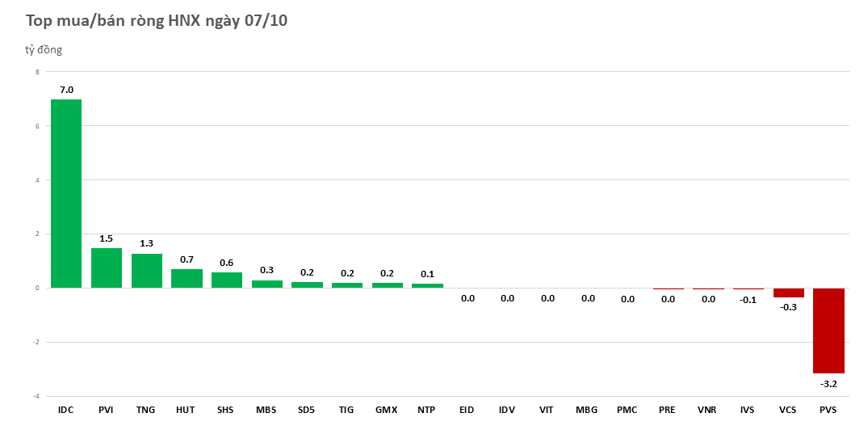The width and height of the screenshot is (868, 434).
Task: Select the green PVI bar
Action: click(x=107, y=268)
